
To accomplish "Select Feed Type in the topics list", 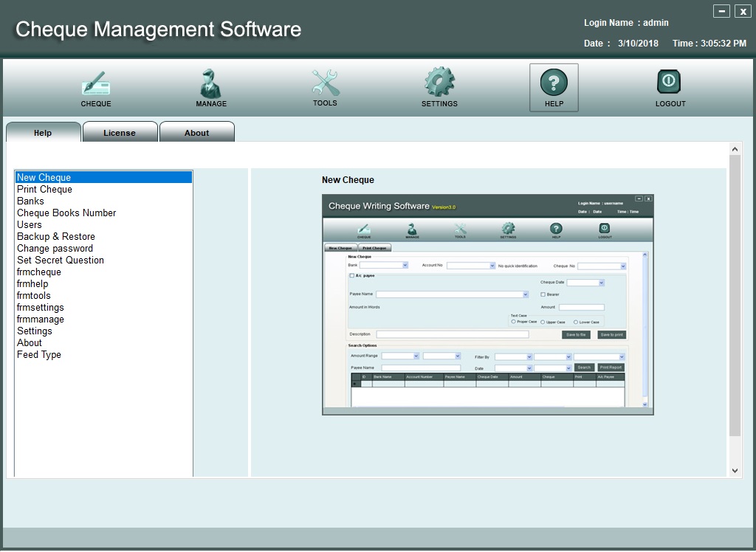I will click(x=39, y=355).
